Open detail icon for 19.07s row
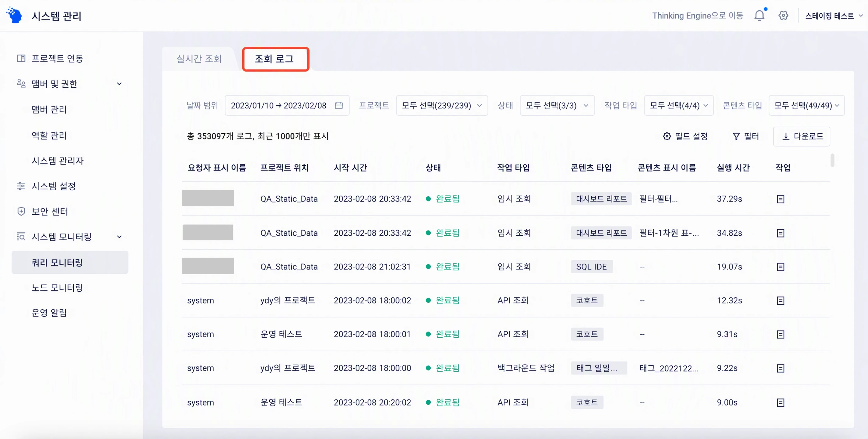Viewport: 868px width, 439px height. click(x=780, y=267)
